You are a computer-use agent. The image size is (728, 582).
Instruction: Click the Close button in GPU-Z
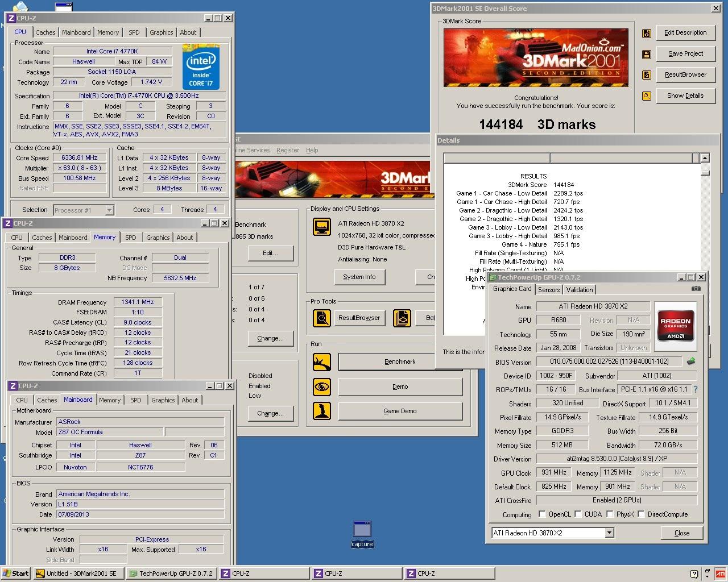(681, 533)
